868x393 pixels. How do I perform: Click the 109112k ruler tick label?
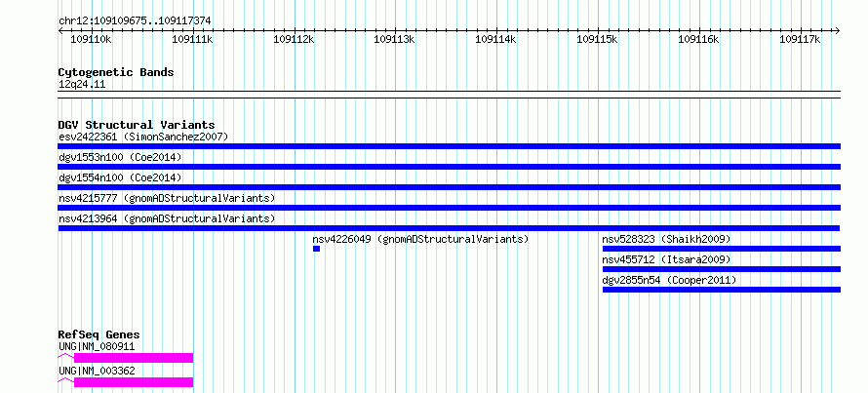tap(294, 40)
